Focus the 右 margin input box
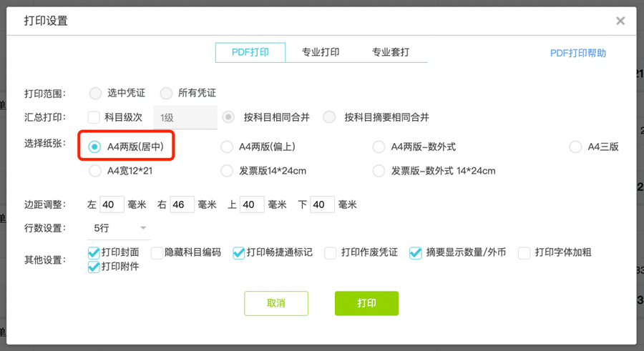The width and height of the screenshot is (644, 351). (x=182, y=205)
